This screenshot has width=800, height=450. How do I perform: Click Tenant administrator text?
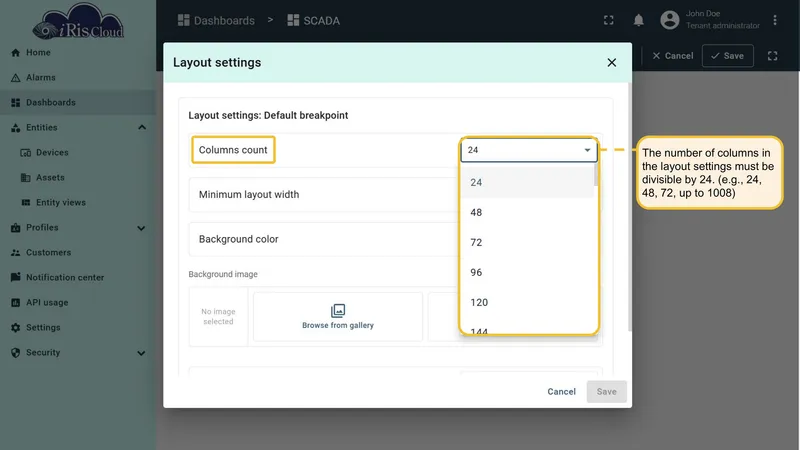pos(722,26)
